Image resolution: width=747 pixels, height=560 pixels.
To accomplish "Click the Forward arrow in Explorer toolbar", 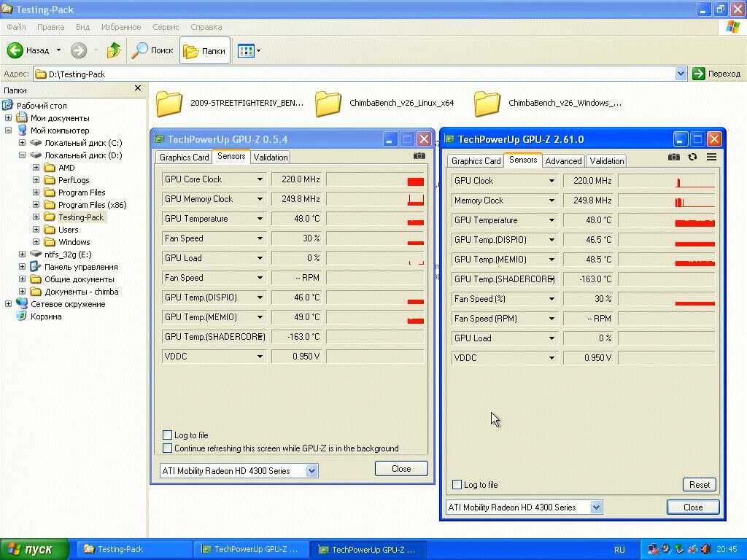I will click(79, 50).
